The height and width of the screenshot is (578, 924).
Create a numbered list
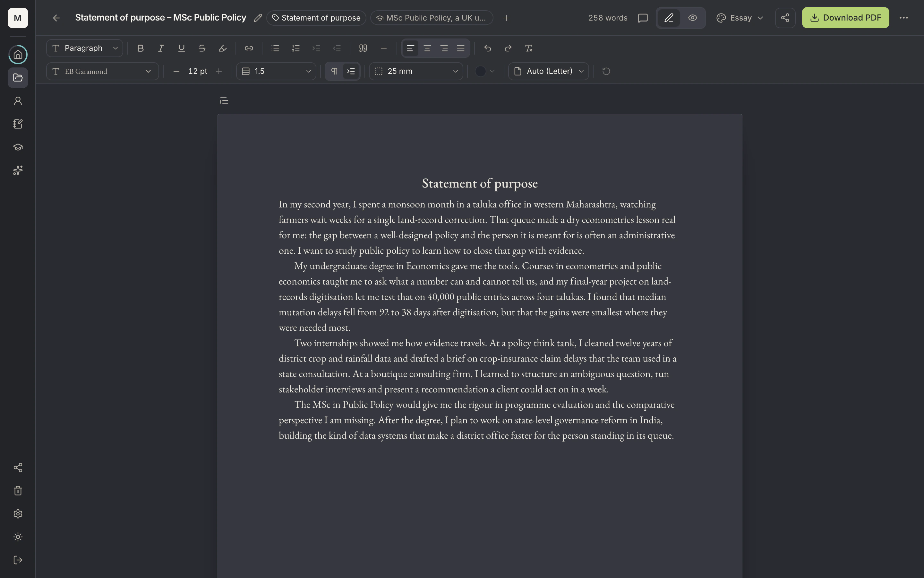point(296,48)
